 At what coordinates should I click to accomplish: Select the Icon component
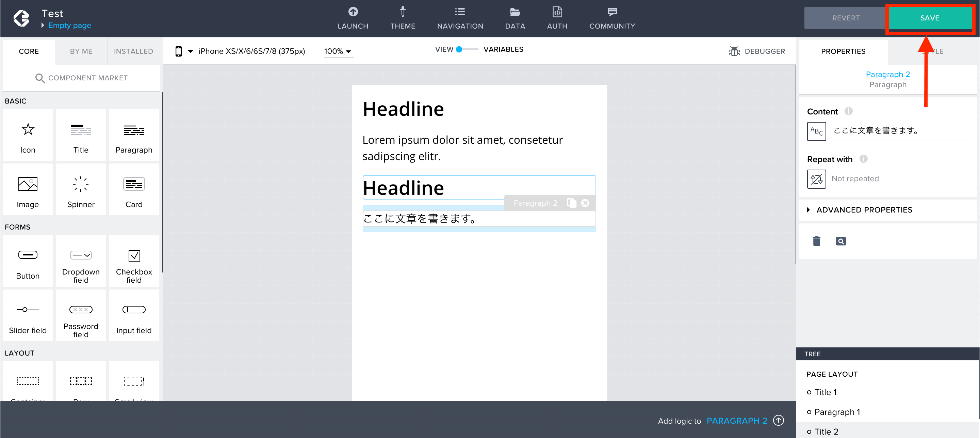[x=28, y=135]
